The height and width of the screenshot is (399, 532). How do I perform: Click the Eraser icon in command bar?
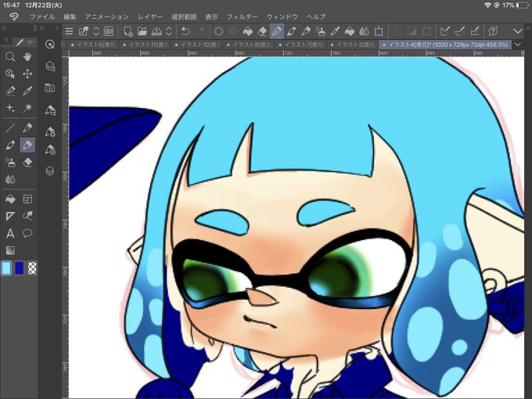(262, 31)
